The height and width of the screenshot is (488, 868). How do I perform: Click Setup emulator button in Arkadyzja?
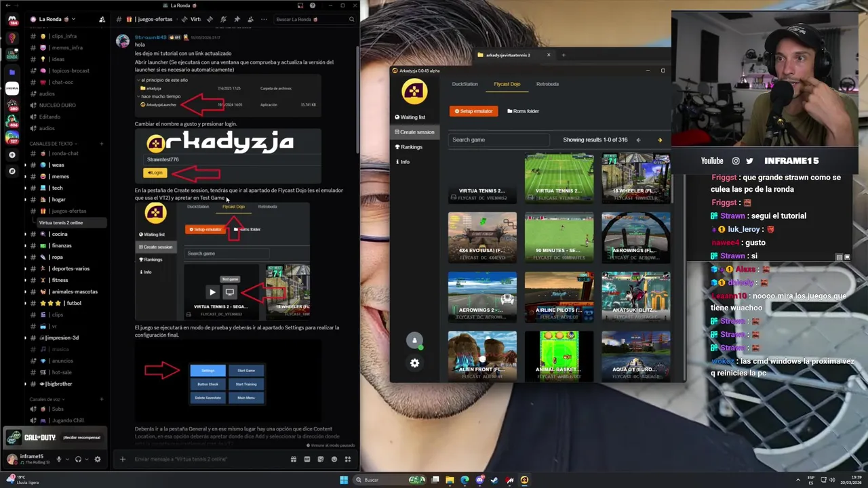[473, 111]
